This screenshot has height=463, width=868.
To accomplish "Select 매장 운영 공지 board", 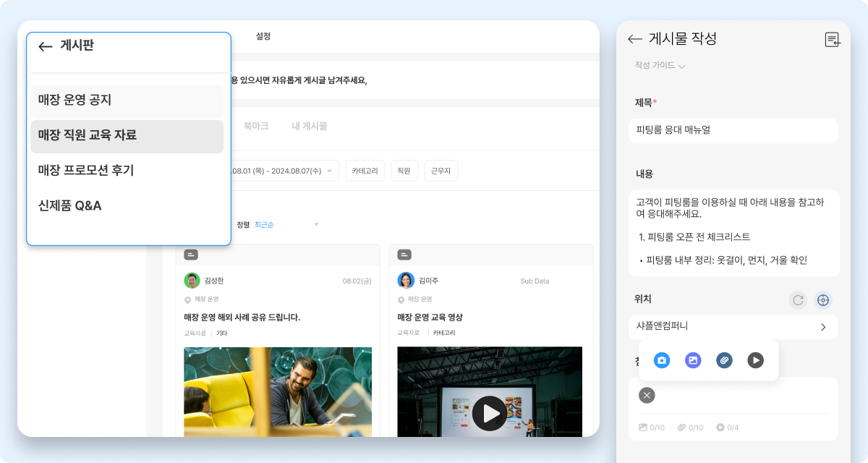I will click(127, 100).
